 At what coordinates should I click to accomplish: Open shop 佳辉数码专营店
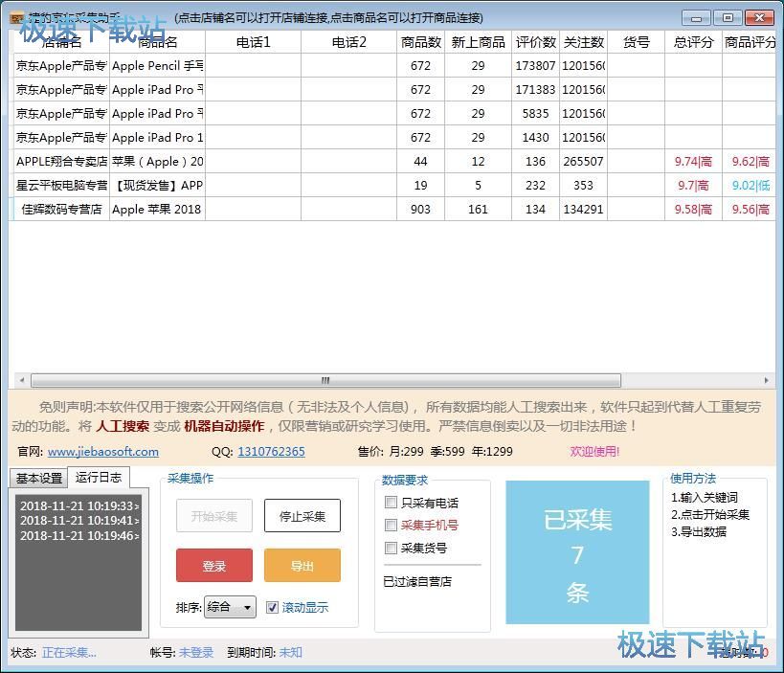click(61, 209)
